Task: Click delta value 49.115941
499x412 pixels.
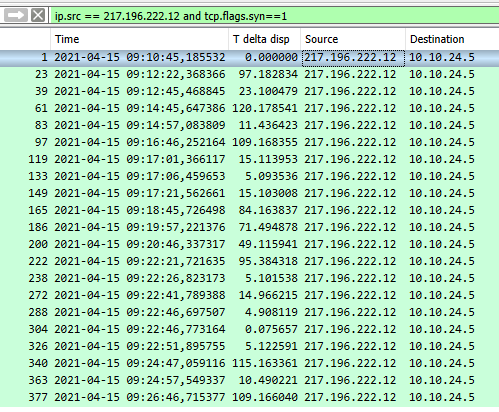Action: pos(268,244)
